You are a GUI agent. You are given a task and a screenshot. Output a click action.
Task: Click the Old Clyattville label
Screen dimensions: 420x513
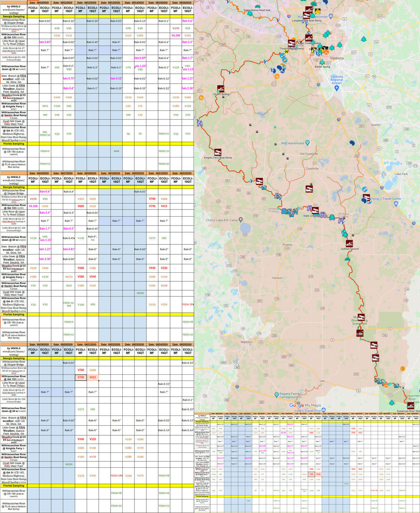(x=309, y=154)
